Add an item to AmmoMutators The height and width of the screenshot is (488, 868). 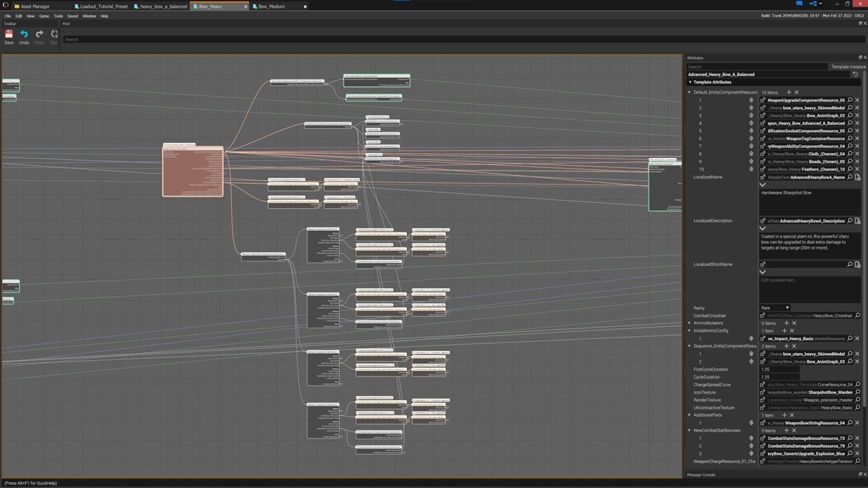[786, 323]
